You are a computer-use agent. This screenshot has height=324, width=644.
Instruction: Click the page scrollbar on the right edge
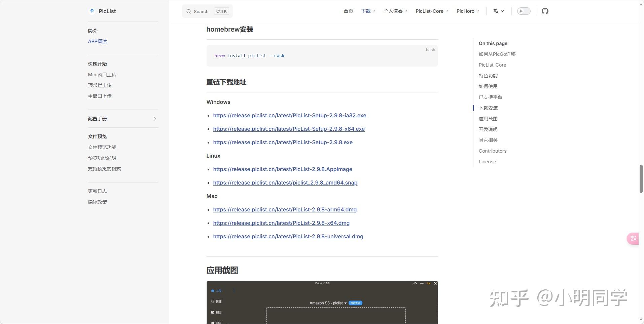click(x=641, y=178)
